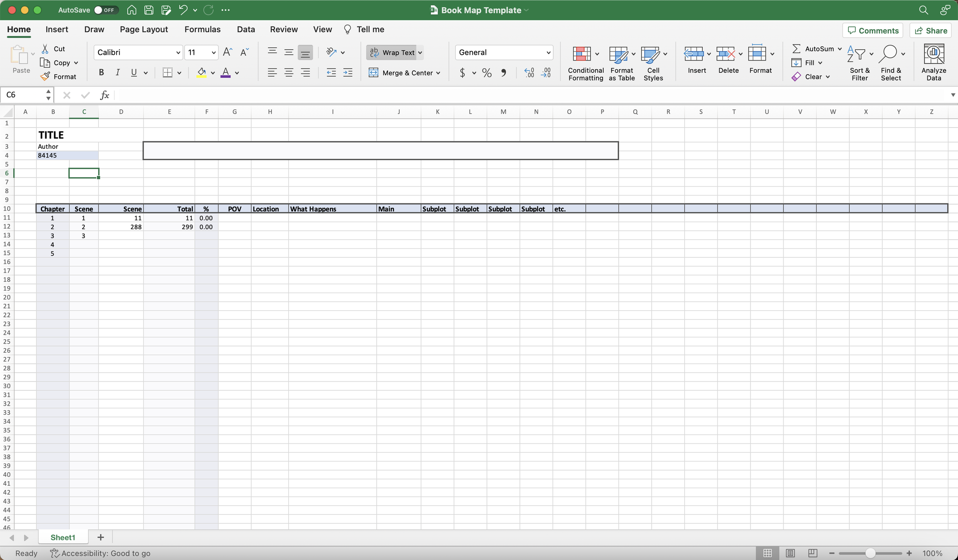Click the Percent Style icon
The height and width of the screenshot is (560, 958).
click(x=487, y=72)
